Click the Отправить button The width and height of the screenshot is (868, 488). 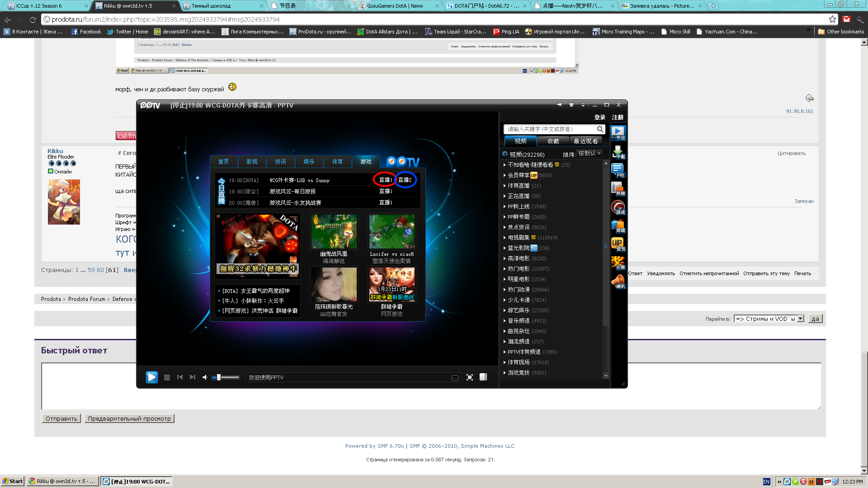coord(61,418)
